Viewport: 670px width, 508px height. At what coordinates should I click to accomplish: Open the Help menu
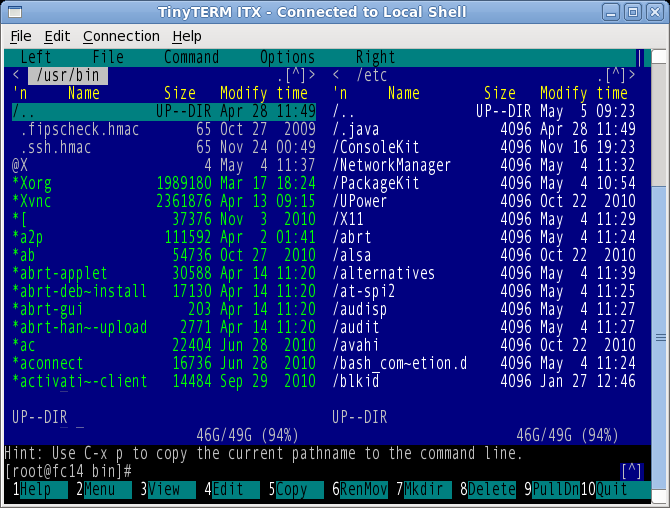pos(187,36)
